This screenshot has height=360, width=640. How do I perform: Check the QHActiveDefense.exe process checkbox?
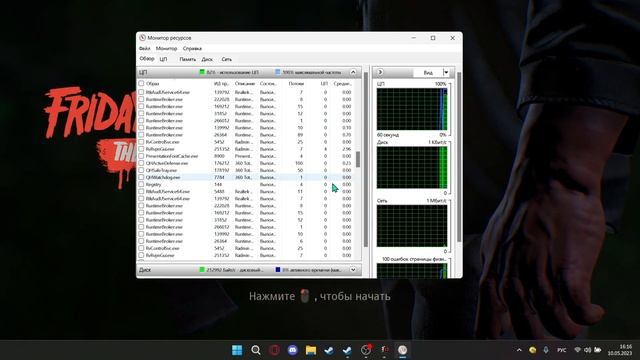pos(141,163)
